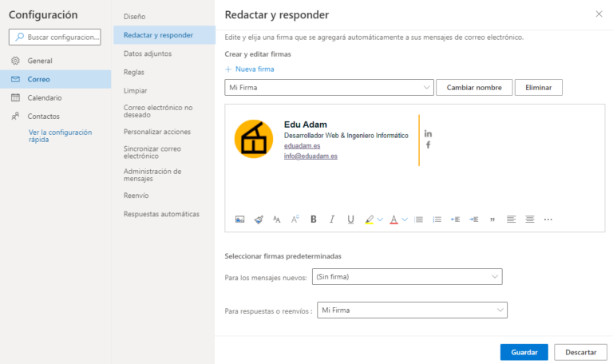Image resolution: width=613 pixels, height=364 pixels.
Task: Select the format painter tool
Action: (258, 220)
